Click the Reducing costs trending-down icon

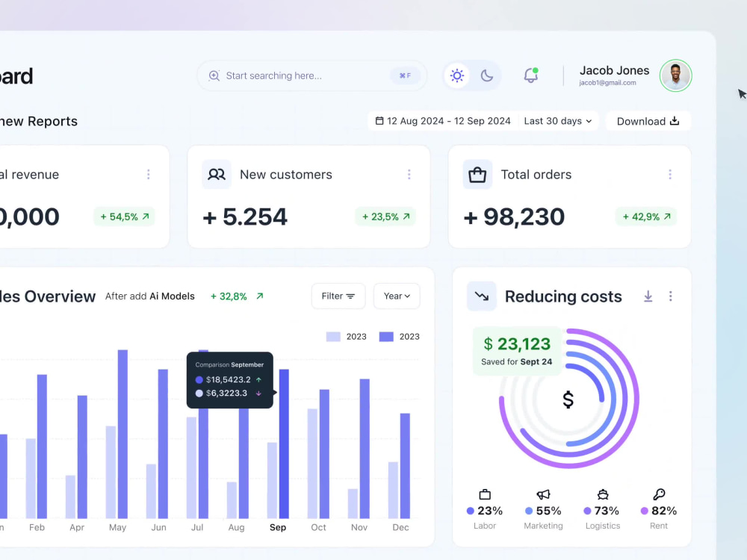(x=482, y=296)
